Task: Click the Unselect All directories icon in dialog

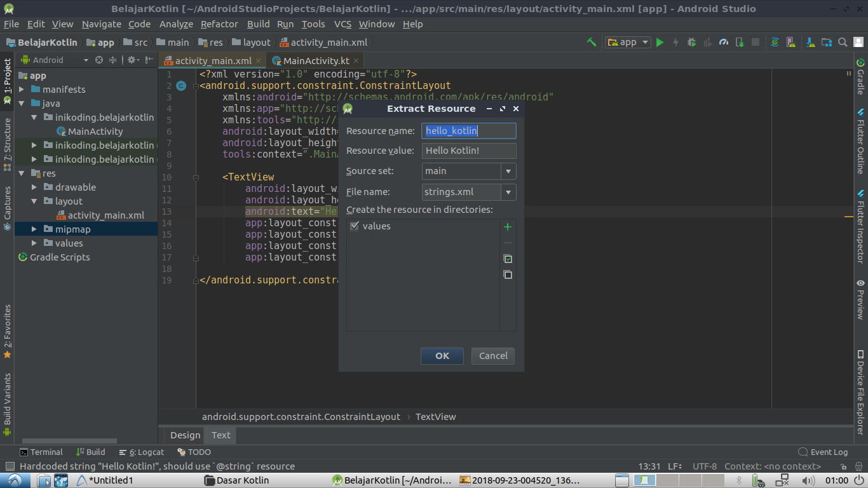Action: (x=508, y=274)
